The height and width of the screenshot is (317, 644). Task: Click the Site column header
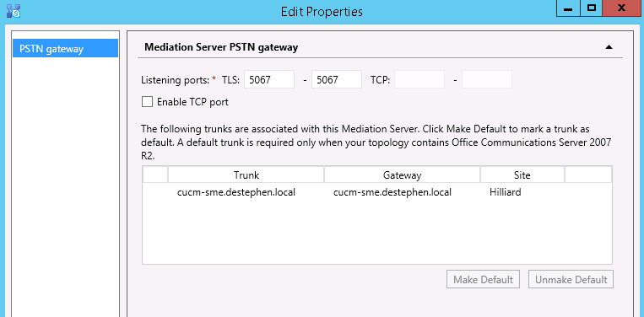tap(522, 175)
